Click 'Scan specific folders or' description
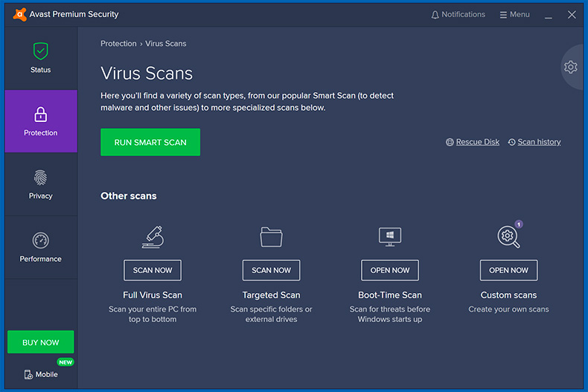The height and width of the screenshot is (392, 588). [x=271, y=309]
